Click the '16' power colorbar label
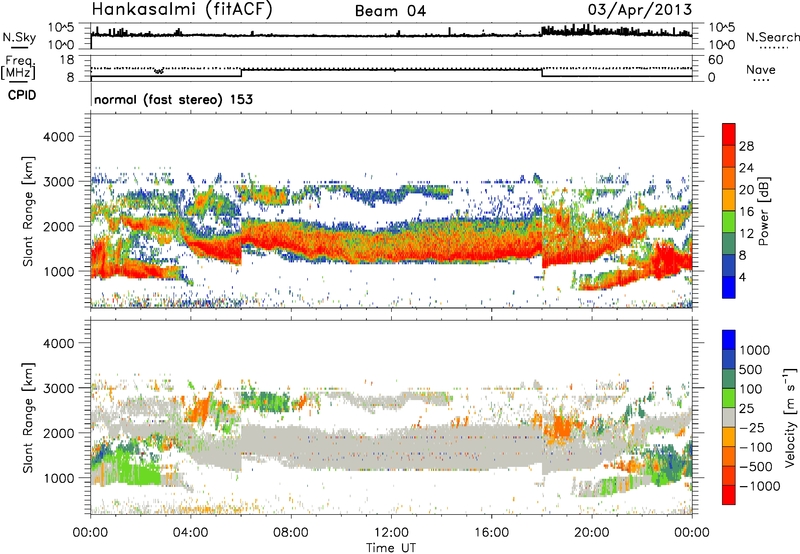 coord(746,212)
